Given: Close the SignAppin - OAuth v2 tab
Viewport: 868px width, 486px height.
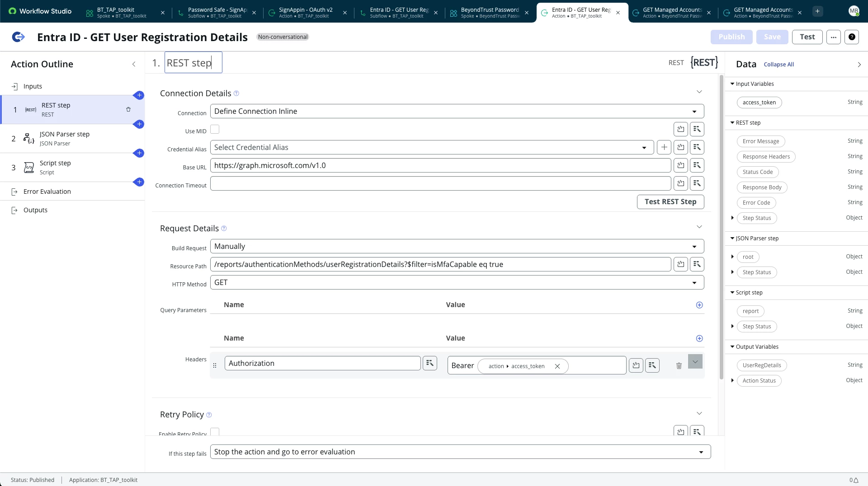Looking at the screenshot, I should (345, 13).
